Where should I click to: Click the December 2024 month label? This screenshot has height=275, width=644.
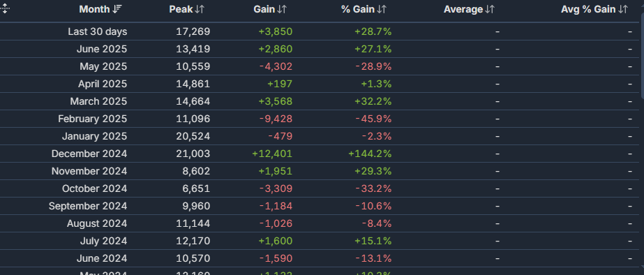[x=89, y=154]
